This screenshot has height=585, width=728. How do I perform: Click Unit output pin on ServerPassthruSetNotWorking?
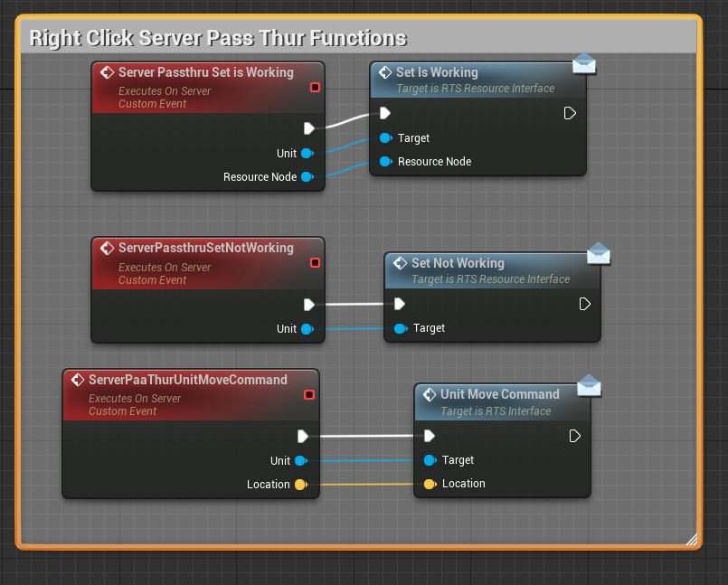pos(307,329)
